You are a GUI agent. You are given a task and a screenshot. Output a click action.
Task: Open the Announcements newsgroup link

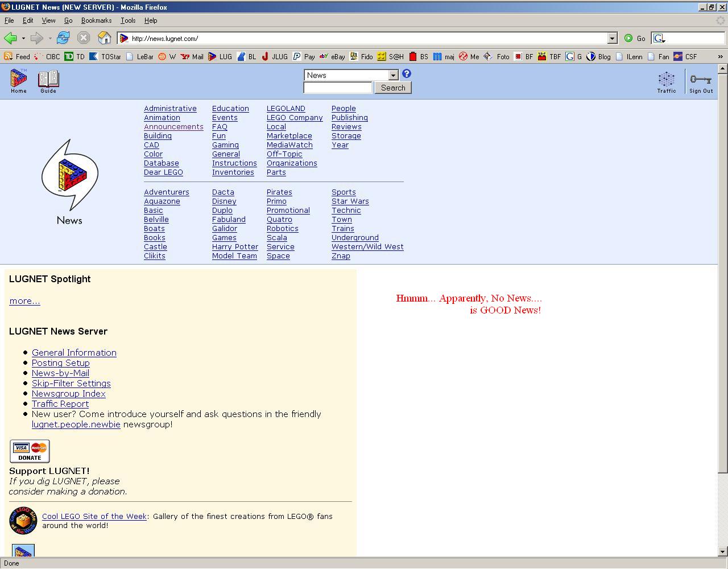pos(173,127)
